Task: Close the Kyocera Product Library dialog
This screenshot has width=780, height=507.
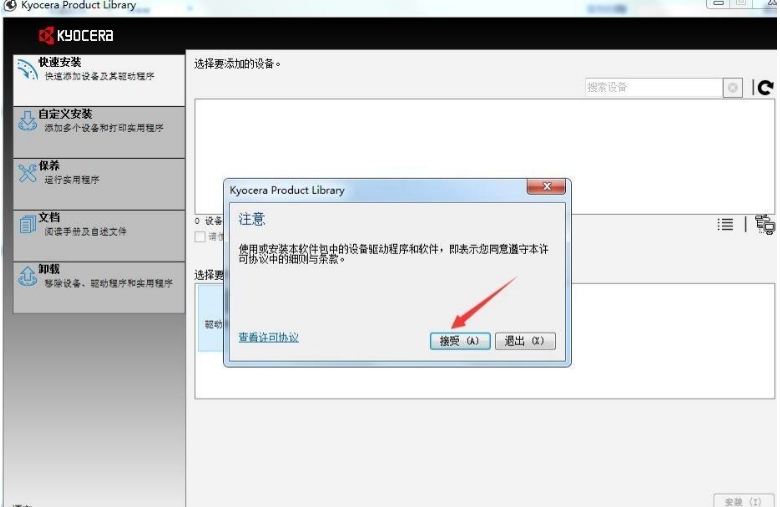Action: pos(546,187)
